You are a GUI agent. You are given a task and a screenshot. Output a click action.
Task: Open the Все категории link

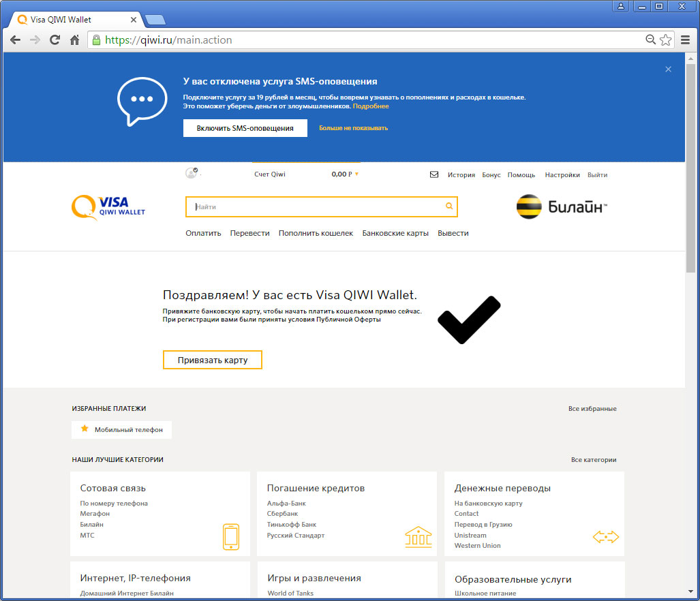point(593,459)
